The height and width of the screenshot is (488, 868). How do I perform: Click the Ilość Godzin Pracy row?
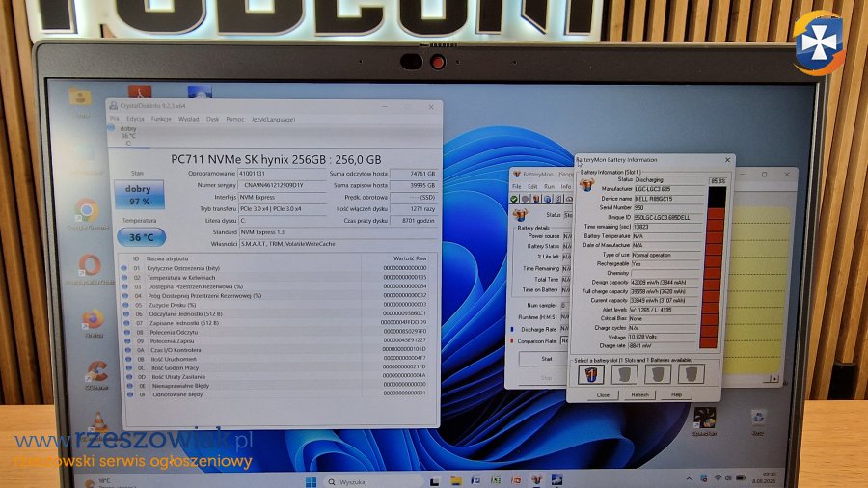pos(279,368)
